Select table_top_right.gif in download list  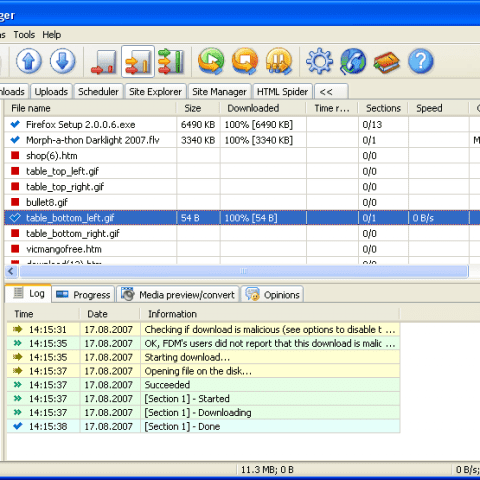(65, 187)
